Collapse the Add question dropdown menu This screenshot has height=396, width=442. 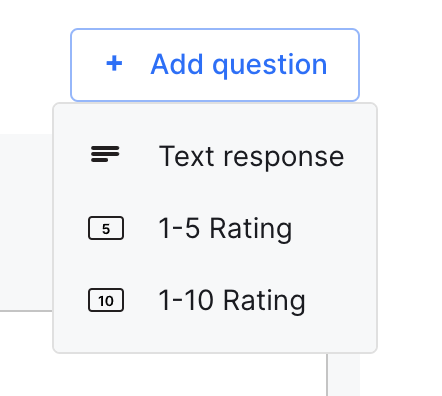215,65
